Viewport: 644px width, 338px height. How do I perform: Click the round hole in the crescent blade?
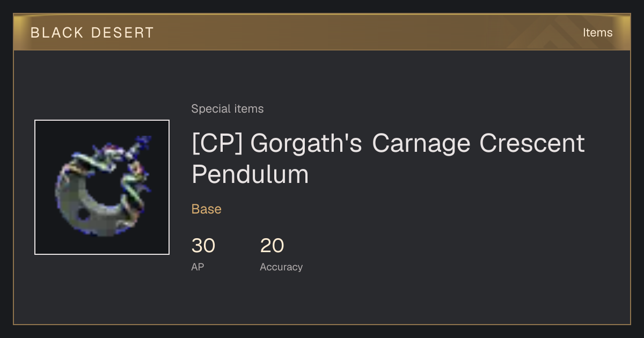tap(83, 214)
